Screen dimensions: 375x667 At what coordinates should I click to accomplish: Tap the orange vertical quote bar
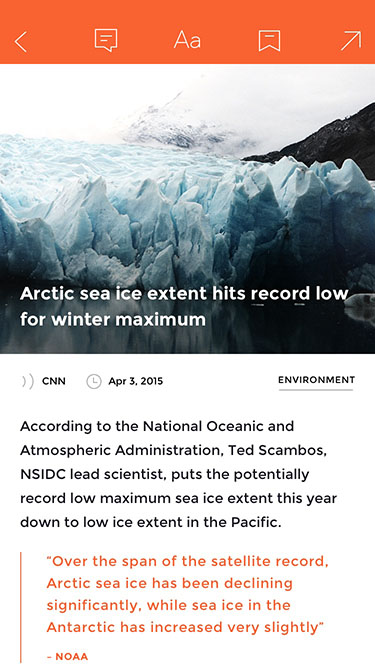click(20, 608)
